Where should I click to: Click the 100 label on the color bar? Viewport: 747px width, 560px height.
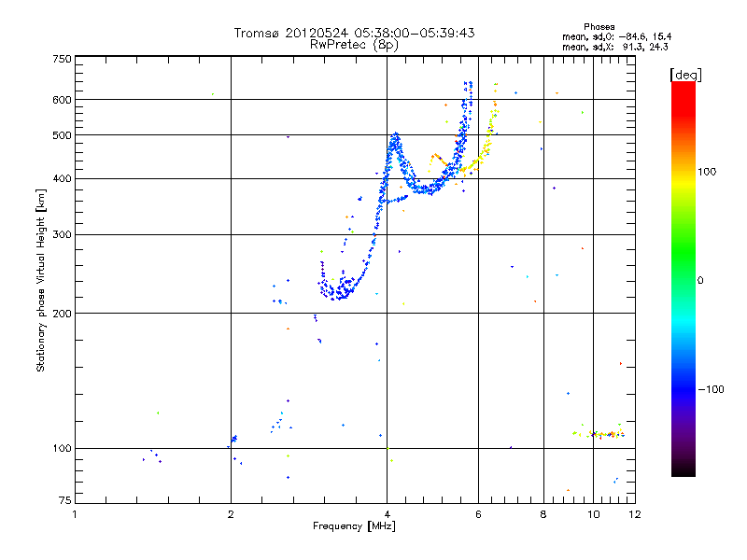[x=707, y=172]
